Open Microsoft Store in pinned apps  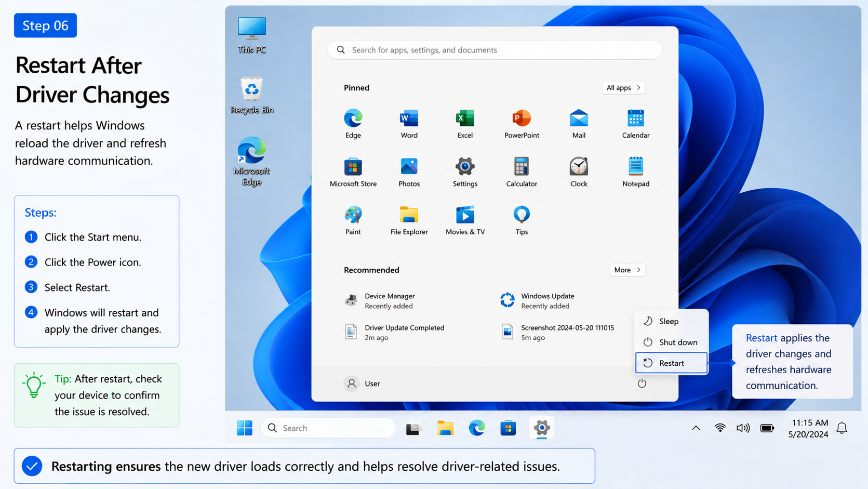353,172
